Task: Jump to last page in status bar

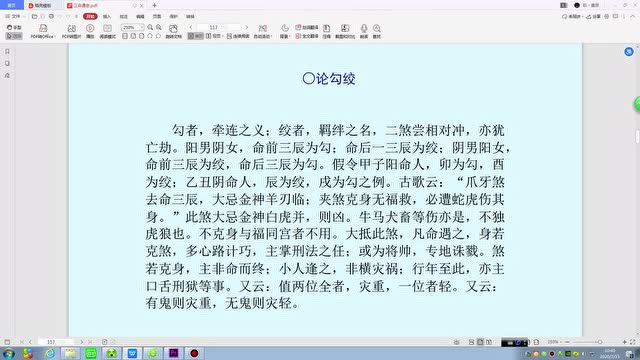Action: click(90, 342)
